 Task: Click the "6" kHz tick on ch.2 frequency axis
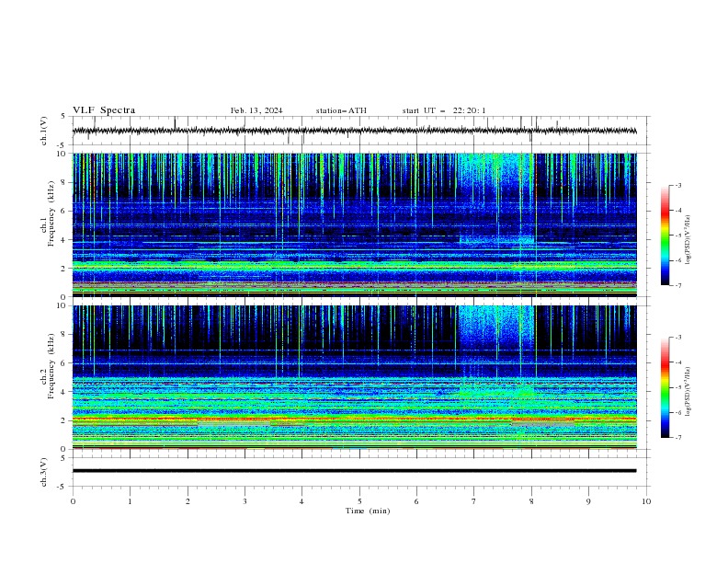click(63, 363)
